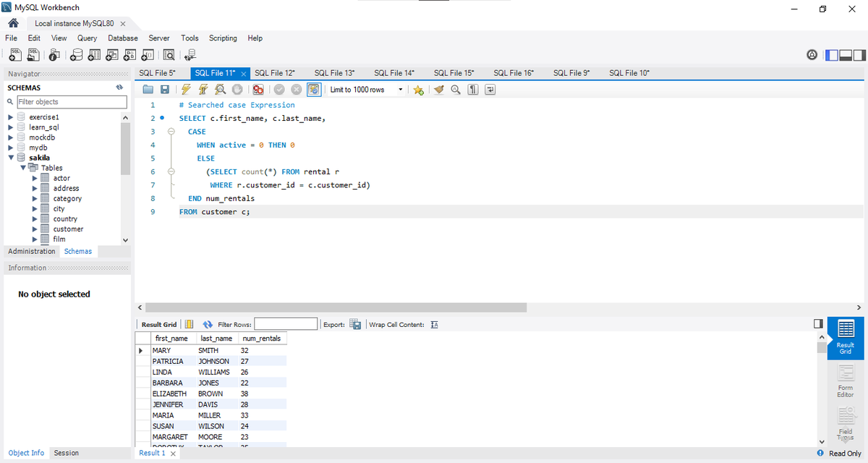Export the recordset to a file

(355, 324)
